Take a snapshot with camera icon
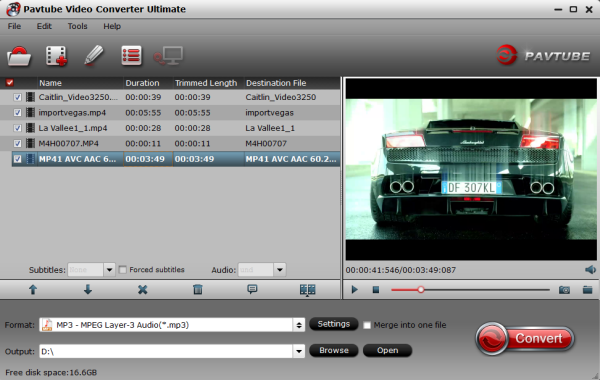 564,290
